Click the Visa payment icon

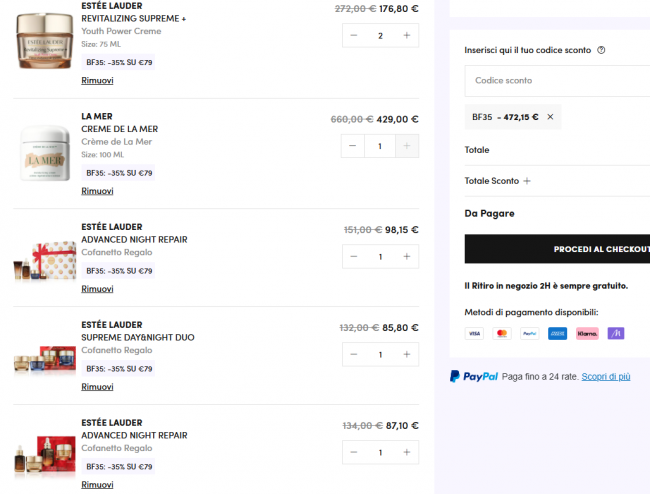pyautogui.click(x=474, y=333)
